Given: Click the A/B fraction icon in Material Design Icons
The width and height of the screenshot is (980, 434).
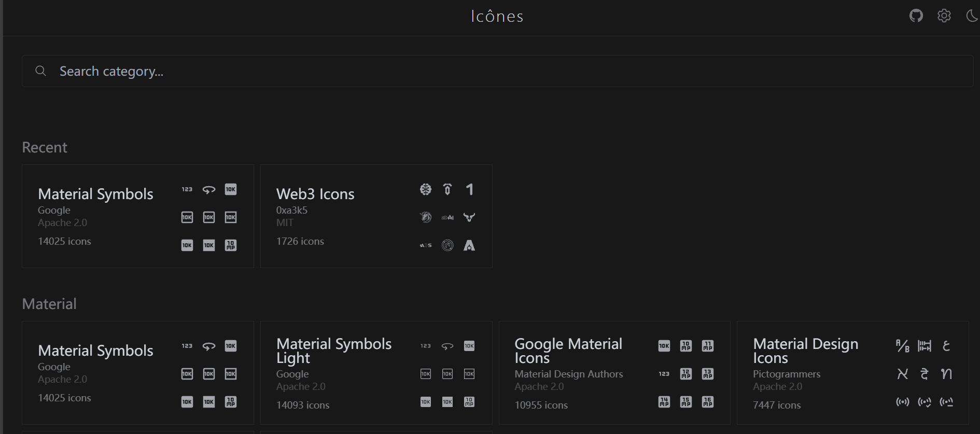Looking at the screenshot, I should click(x=903, y=346).
